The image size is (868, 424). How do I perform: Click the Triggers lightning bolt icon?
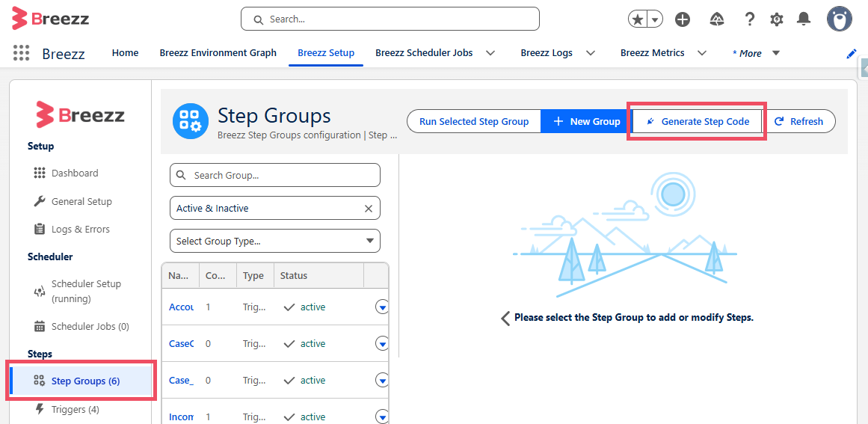pos(40,409)
